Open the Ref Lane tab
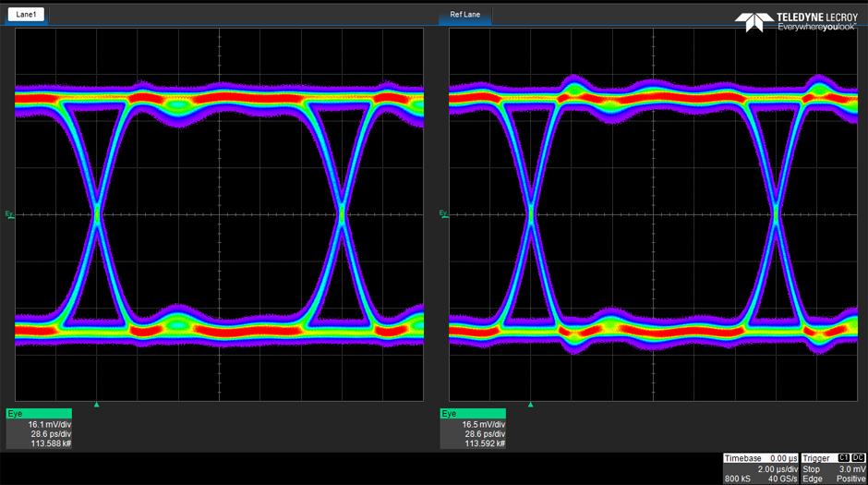868x485 pixels. 464,15
